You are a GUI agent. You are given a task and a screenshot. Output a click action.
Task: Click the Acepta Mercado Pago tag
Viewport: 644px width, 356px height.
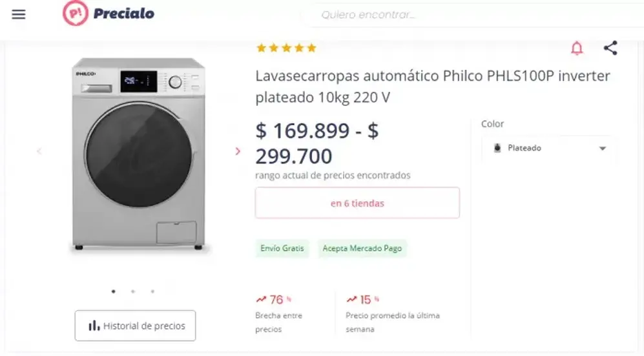tap(362, 248)
